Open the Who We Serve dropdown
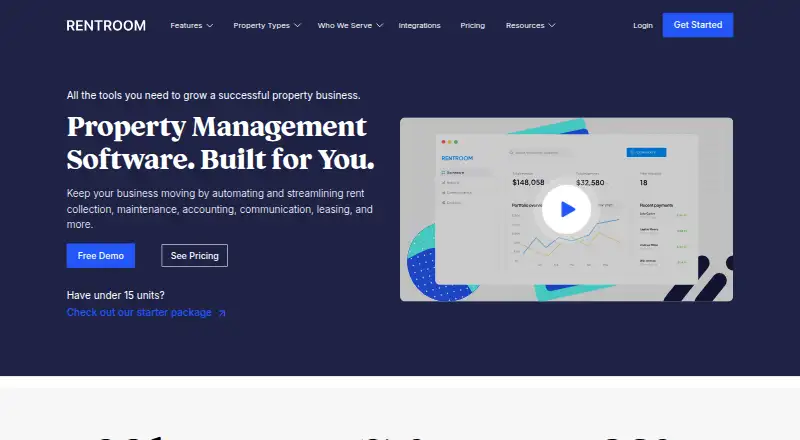Viewport: 800px width, 440px height. tap(350, 26)
